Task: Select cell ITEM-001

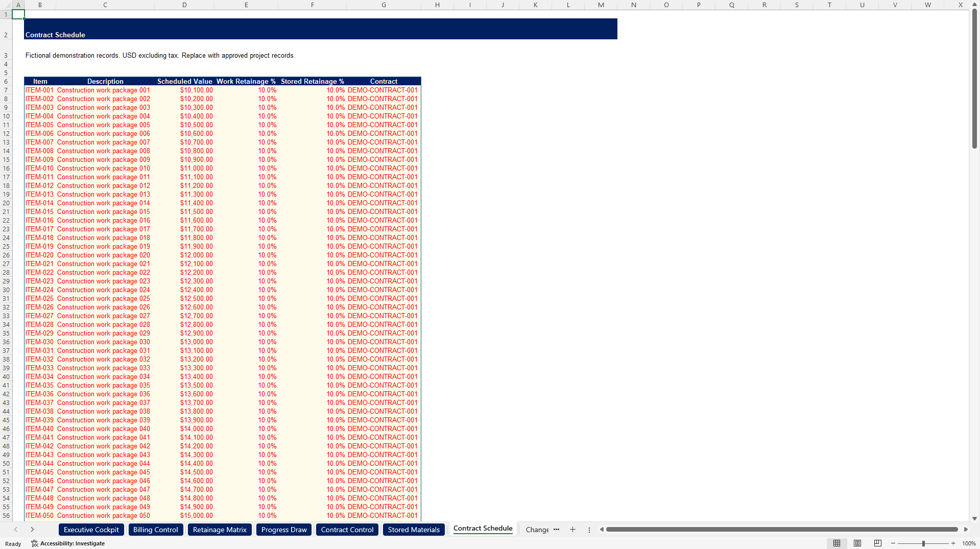Action: (x=40, y=90)
